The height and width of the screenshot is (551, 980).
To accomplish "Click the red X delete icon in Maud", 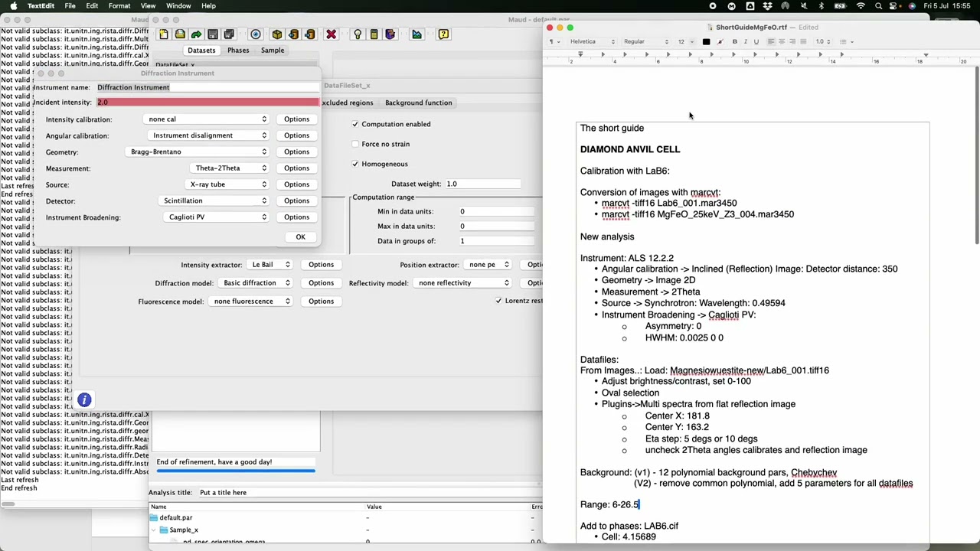I will tap(331, 34).
